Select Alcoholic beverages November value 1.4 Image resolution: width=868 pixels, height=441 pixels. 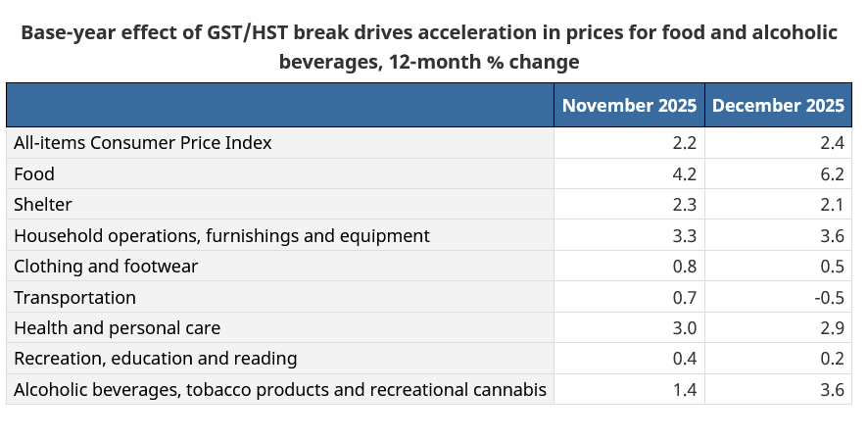tap(685, 389)
